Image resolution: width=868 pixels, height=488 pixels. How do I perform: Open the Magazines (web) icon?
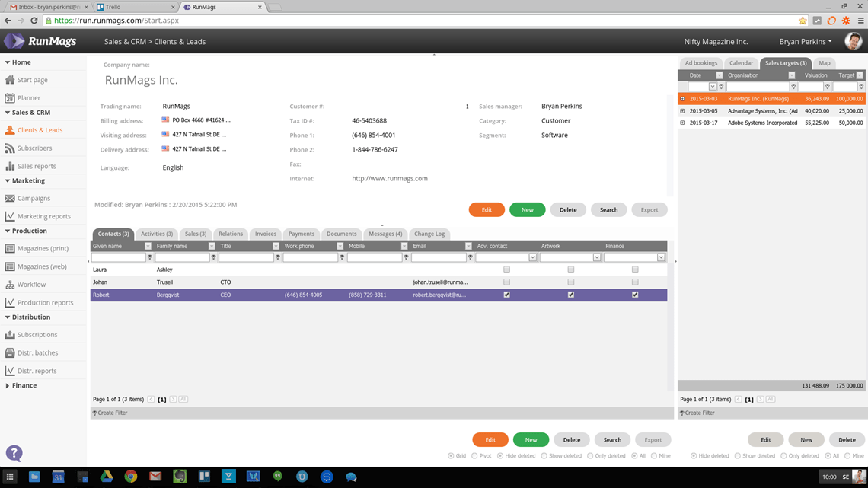[x=9, y=266]
